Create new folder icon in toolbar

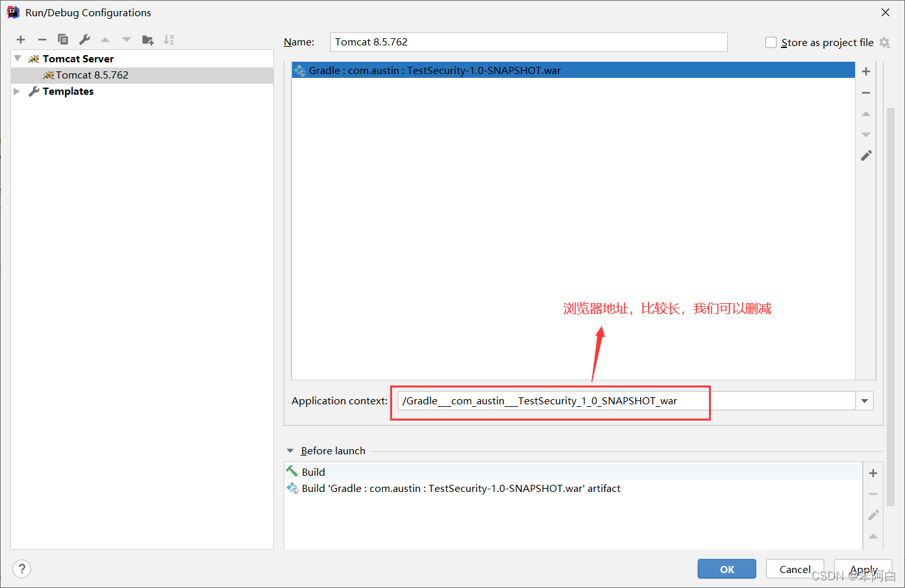[148, 40]
